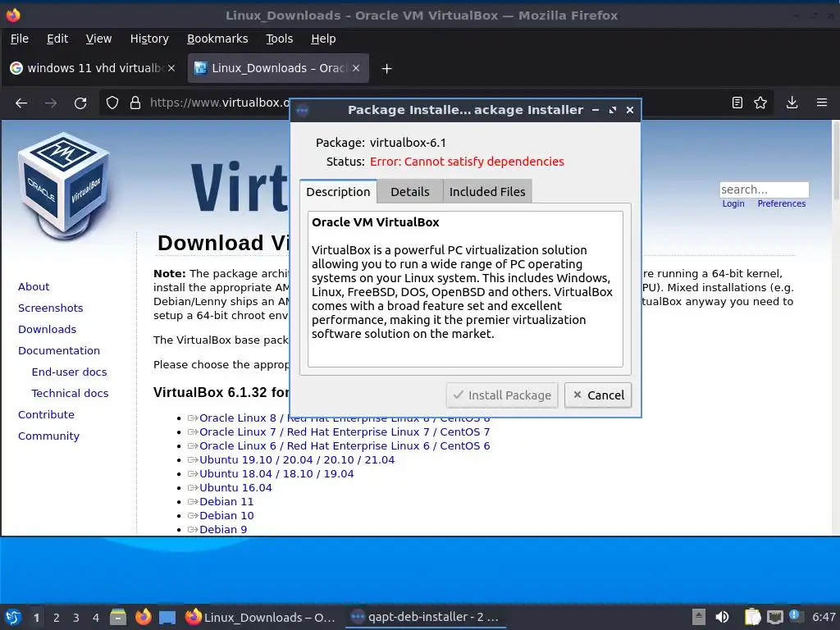
Task: Switch to virtual desktop 3
Action: [x=76, y=618]
